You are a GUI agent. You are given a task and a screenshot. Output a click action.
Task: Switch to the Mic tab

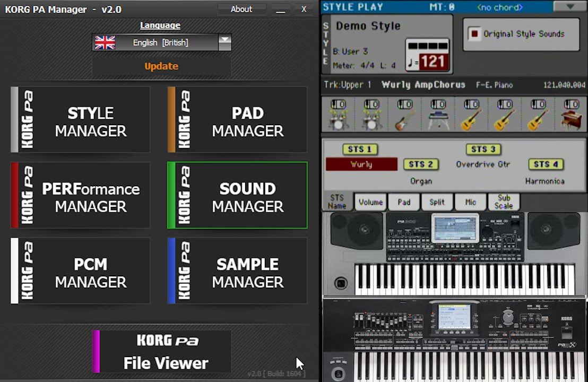pyautogui.click(x=470, y=202)
